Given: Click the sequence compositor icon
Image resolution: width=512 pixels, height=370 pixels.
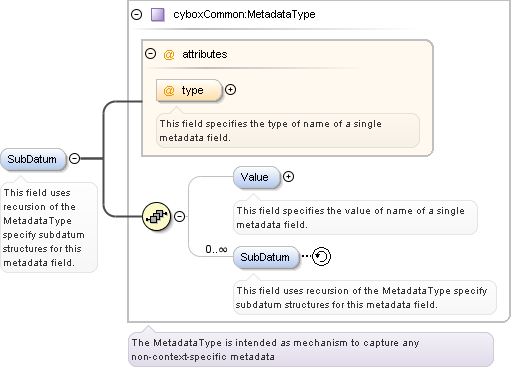Looking at the screenshot, I should click(x=156, y=217).
